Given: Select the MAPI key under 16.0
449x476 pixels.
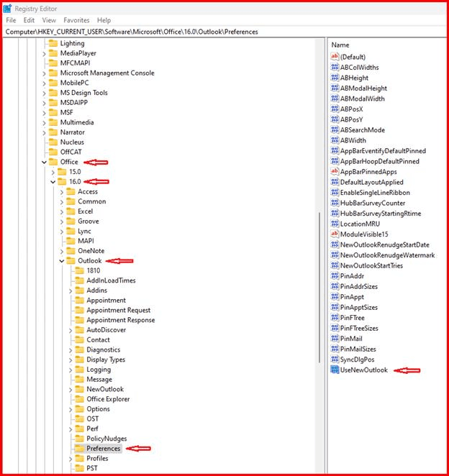Looking at the screenshot, I should point(86,241).
